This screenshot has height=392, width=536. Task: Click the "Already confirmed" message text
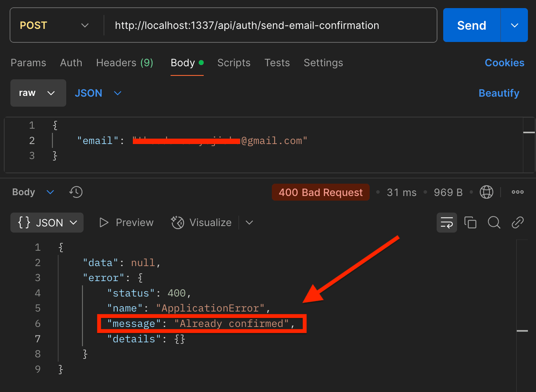[x=231, y=324]
